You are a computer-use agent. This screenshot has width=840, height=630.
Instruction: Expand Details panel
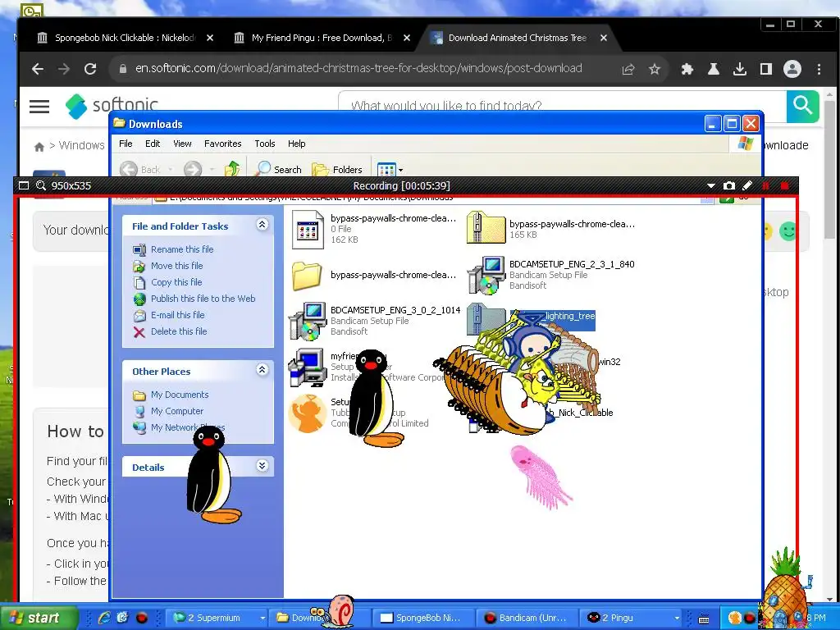262,465
